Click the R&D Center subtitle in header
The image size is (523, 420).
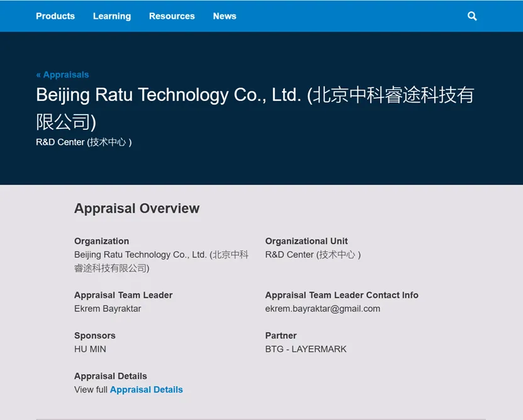pos(84,142)
